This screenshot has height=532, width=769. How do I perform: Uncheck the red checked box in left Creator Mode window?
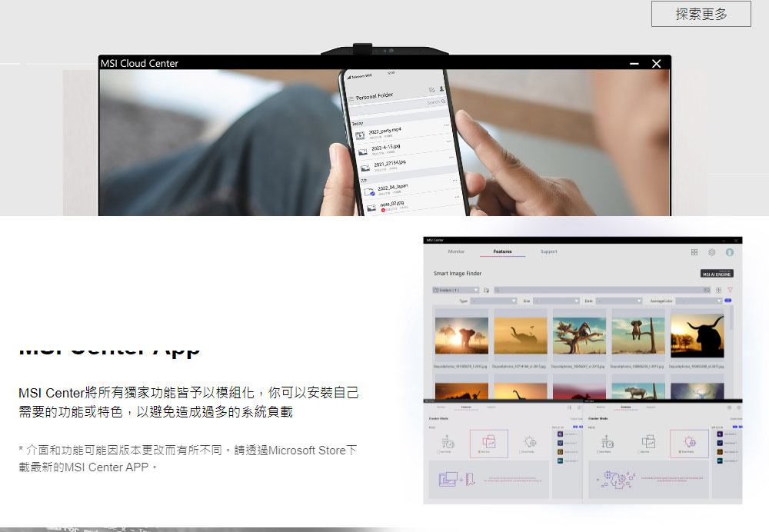(479, 451)
